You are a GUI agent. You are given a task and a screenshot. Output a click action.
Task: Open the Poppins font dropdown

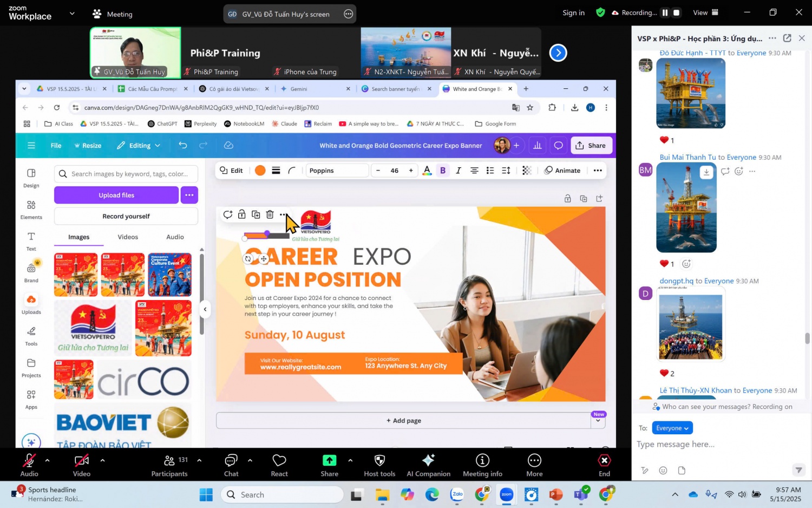click(337, 171)
